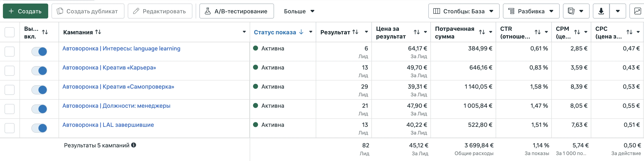Sort by Выкл./вкл. column arrows
Screen dimensions: 644x161
(45, 32)
